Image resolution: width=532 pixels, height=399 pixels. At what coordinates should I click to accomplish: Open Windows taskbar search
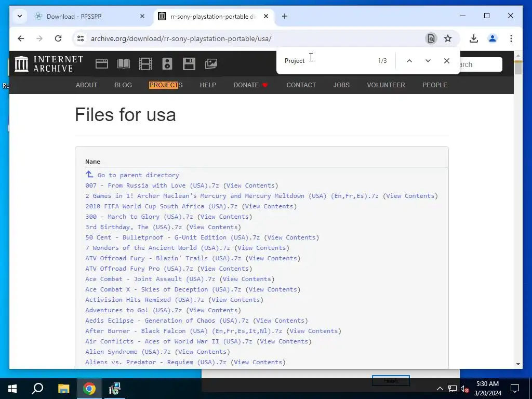pyautogui.click(x=37, y=389)
